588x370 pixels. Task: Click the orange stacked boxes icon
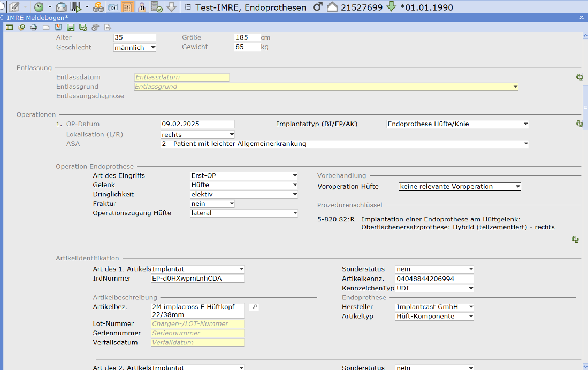(99, 7)
